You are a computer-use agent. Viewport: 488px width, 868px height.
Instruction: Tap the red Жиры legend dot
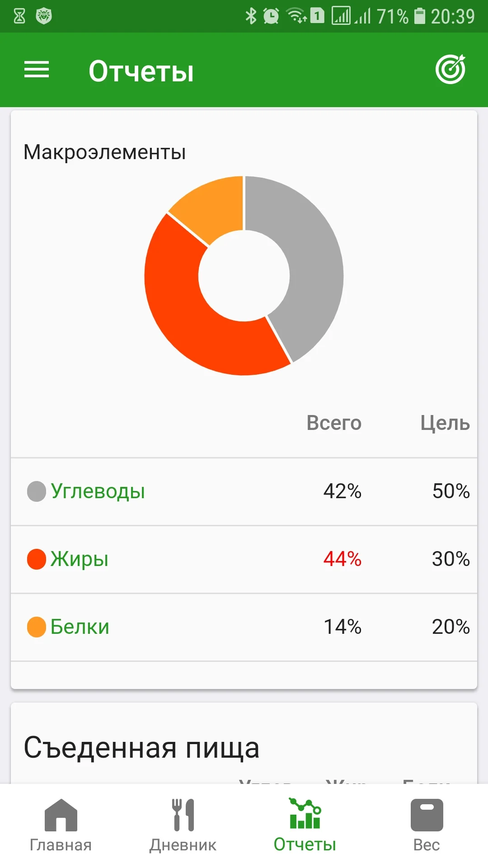(x=37, y=559)
